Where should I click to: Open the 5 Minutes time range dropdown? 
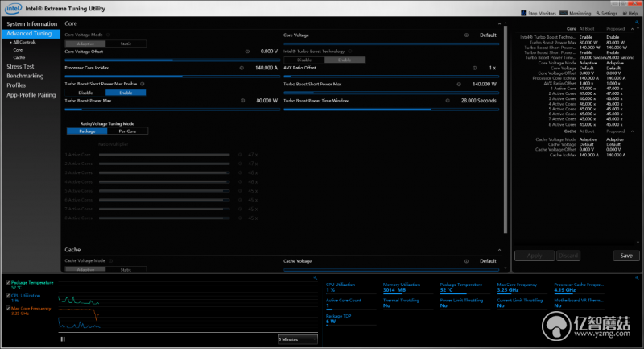pos(297,339)
